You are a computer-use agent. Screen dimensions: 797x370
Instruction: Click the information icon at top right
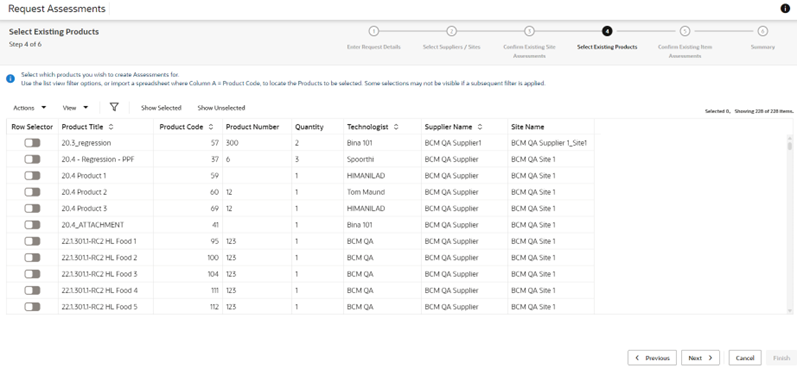tap(785, 9)
